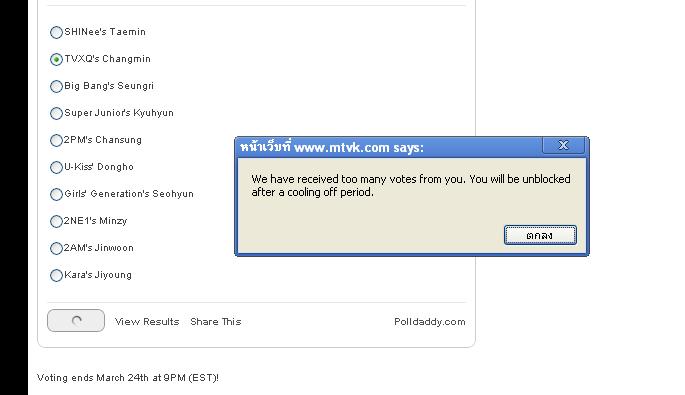Click the alert dialog title bar
Screen dimensions: 685x395
(x=389, y=147)
